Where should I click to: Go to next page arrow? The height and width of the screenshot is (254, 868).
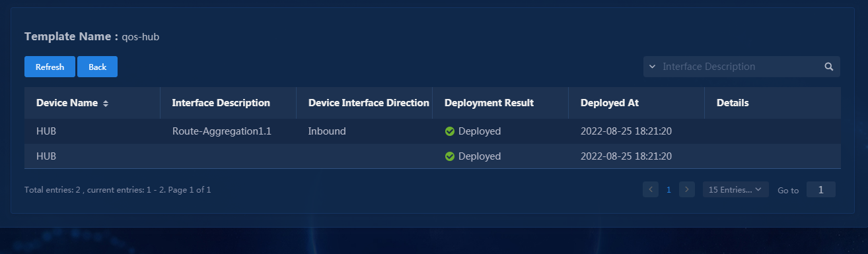point(687,189)
